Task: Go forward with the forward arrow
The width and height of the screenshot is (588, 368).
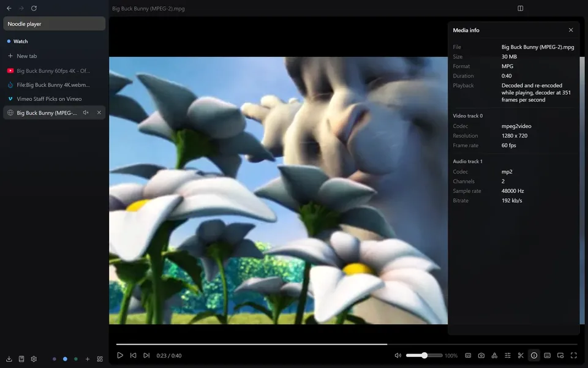Action: coord(21,8)
